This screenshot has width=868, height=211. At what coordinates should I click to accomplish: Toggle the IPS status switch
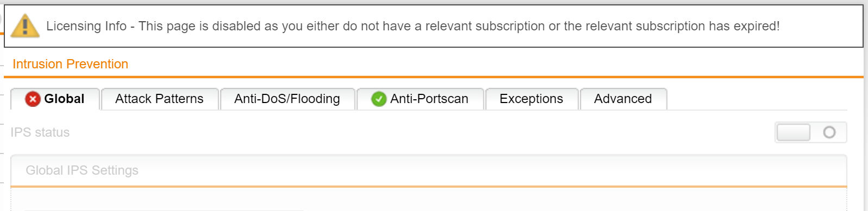(x=810, y=132)
